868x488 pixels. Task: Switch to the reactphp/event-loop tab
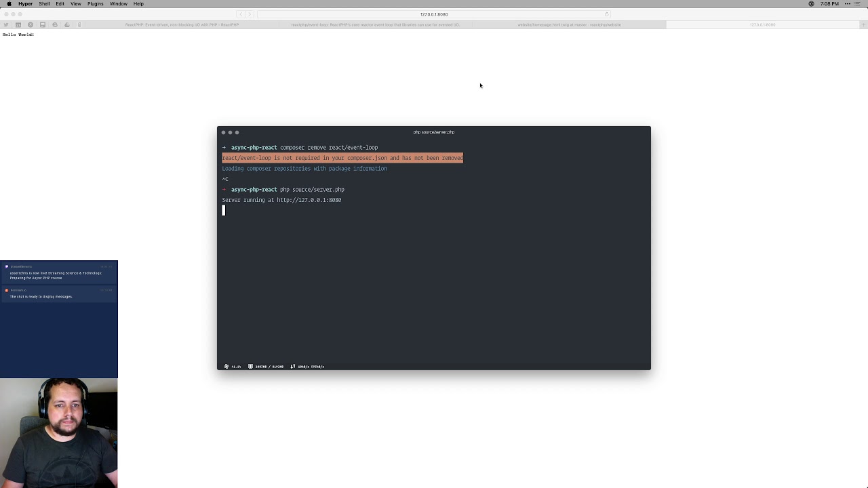pos(375,24)
